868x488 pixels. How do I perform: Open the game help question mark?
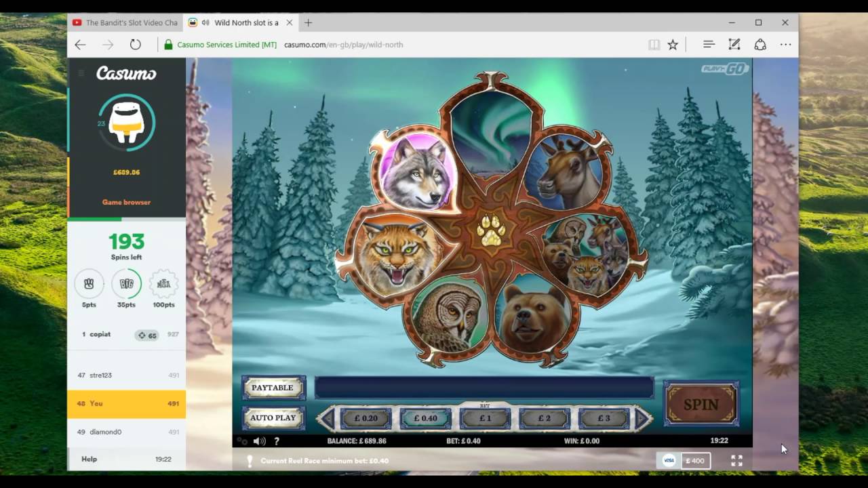coord(277,441)
